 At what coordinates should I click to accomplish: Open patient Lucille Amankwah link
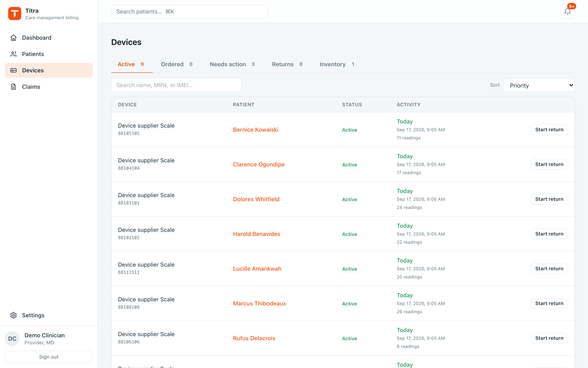click(x=257, y=269)
